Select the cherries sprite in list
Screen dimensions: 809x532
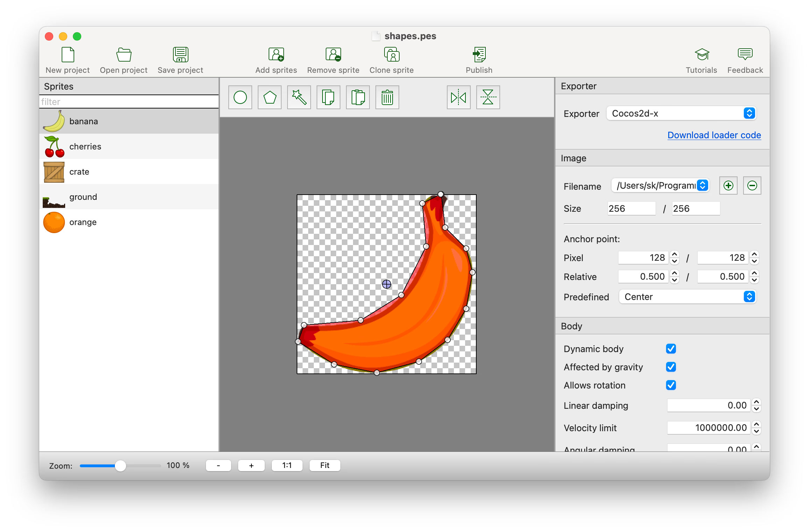click(85, 146)
